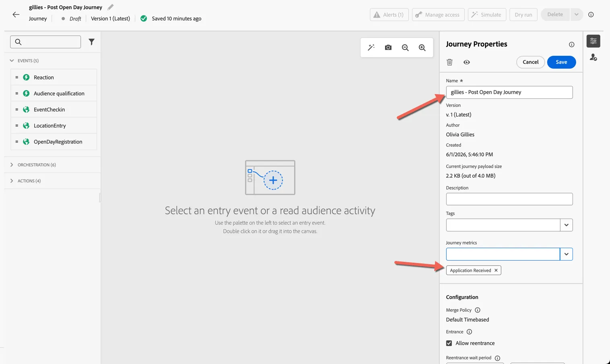
Task: Start a Dry run
Action: 523,14
